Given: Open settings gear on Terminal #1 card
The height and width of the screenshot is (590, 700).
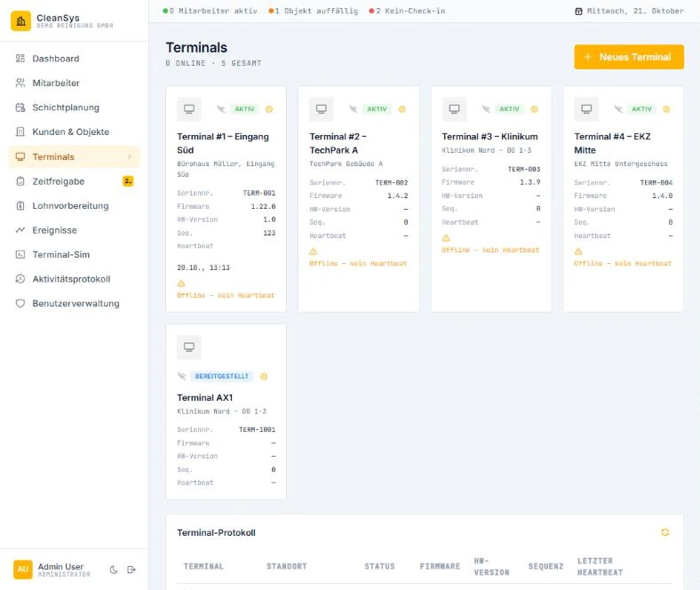Looking at the screenshot, I should pyautogui.click(x=269, y=109).
